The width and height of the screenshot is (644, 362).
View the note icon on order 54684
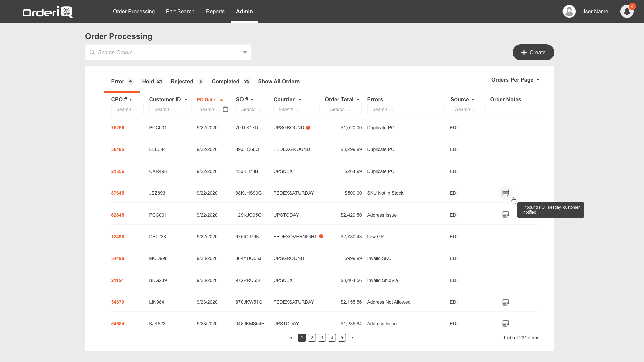505,324
